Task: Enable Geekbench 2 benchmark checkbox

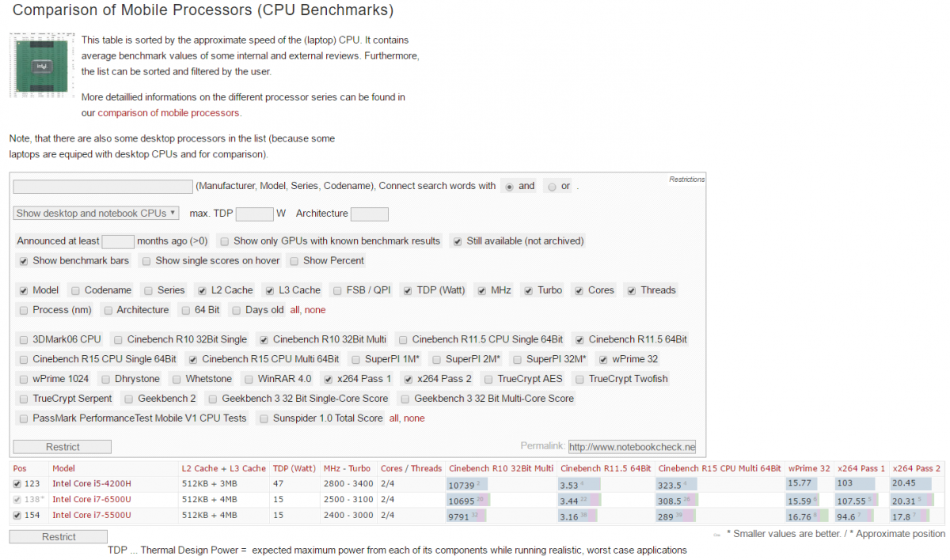Action: pyautogui.click(x=129, y=399)
